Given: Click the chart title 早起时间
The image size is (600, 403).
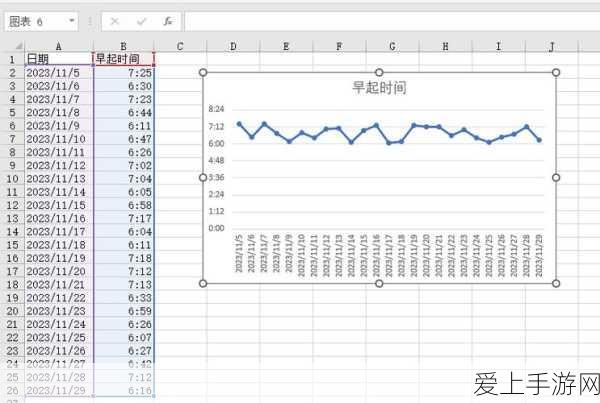Looking at the screenshot, I should click(x=379, y=88).
